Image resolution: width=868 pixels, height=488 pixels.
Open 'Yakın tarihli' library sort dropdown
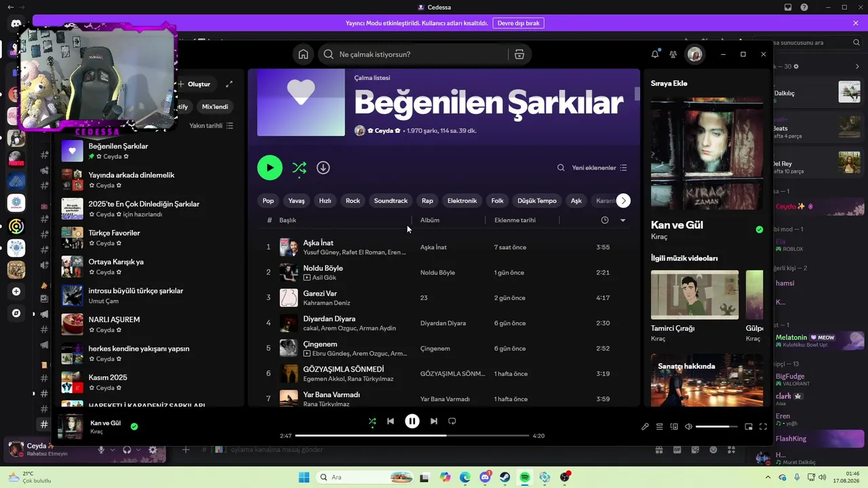[211, 125]
